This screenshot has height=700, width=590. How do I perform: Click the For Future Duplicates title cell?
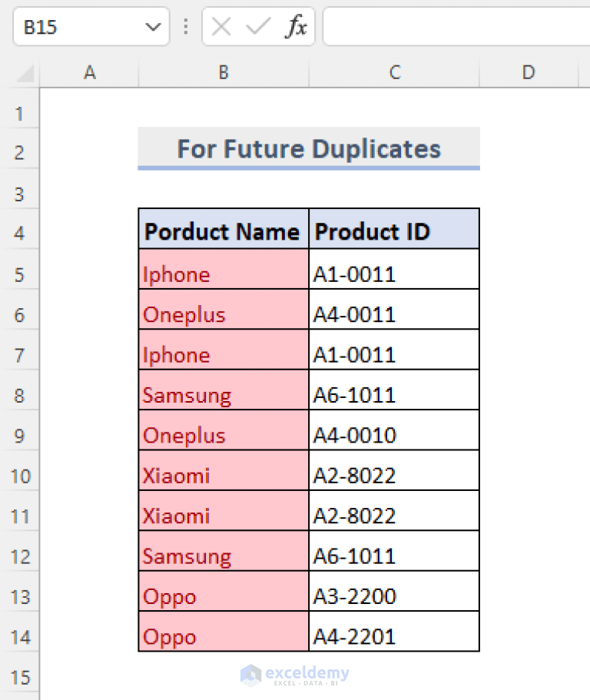[x=308, y=148]
